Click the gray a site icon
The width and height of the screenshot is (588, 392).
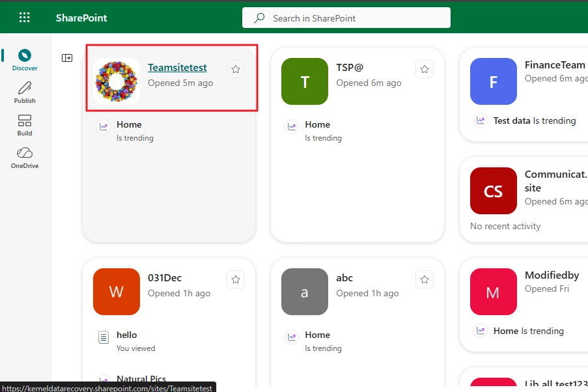[305, 292]
